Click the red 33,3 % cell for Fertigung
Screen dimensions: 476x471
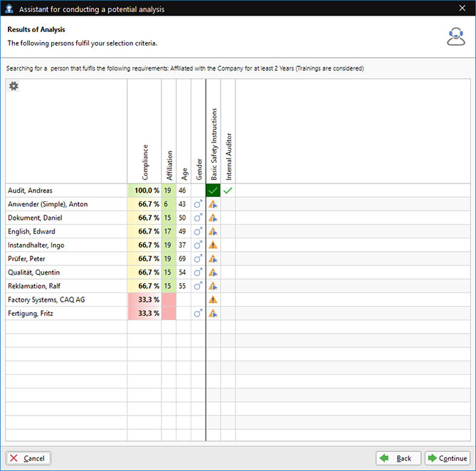click(144, 313)
